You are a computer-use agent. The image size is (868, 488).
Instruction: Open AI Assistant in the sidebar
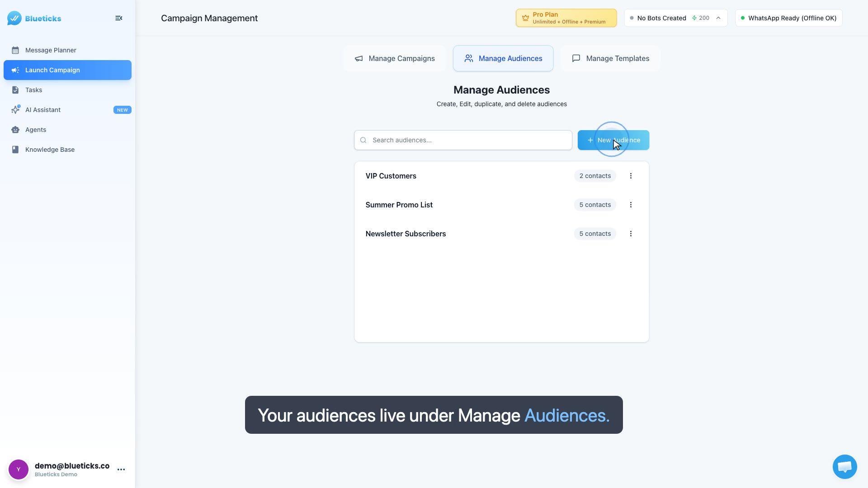[x=67, y=110]
